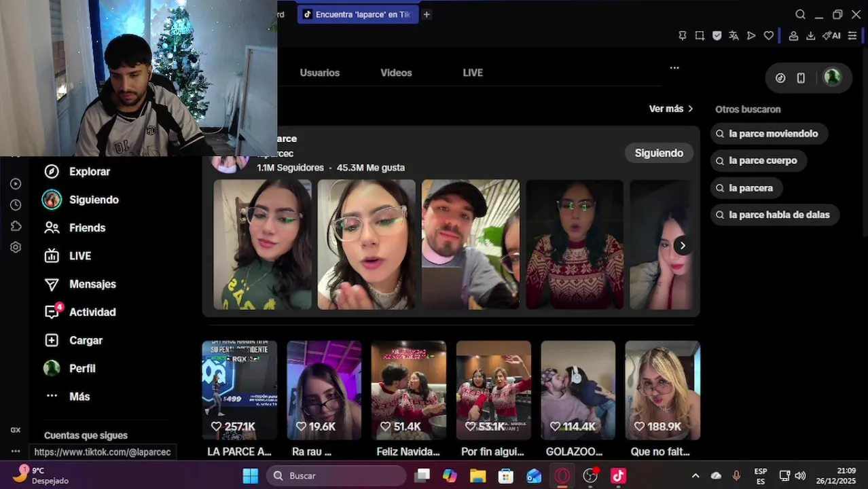Click '45.3M Me gusta' text

pos(371,168)
